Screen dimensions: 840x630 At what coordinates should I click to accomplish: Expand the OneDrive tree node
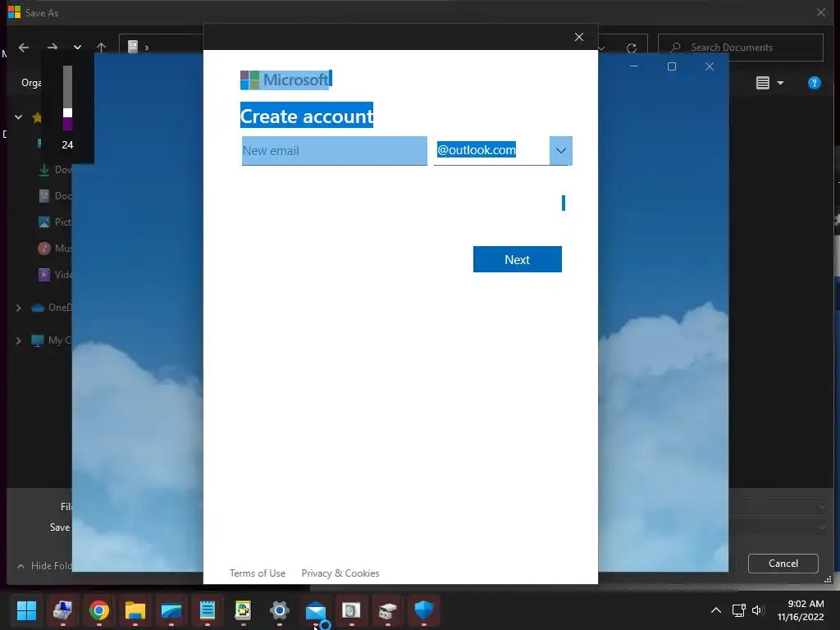[18, 308]
